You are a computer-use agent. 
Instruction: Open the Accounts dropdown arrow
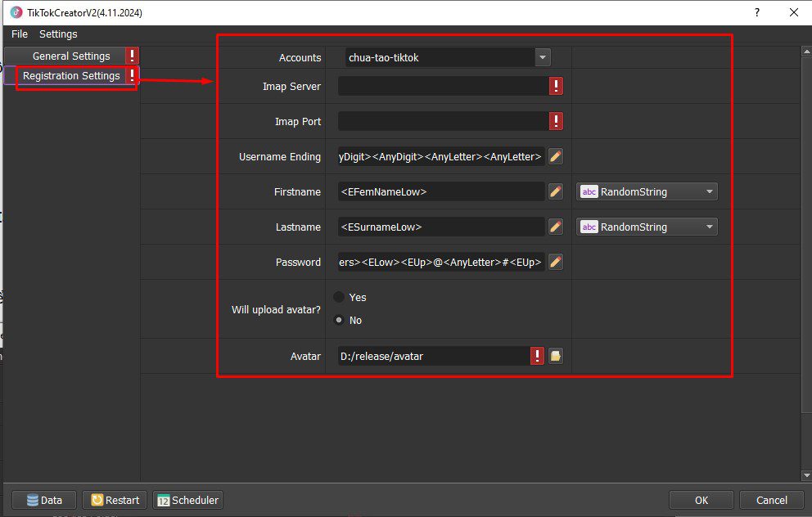(x=542, y=57)
